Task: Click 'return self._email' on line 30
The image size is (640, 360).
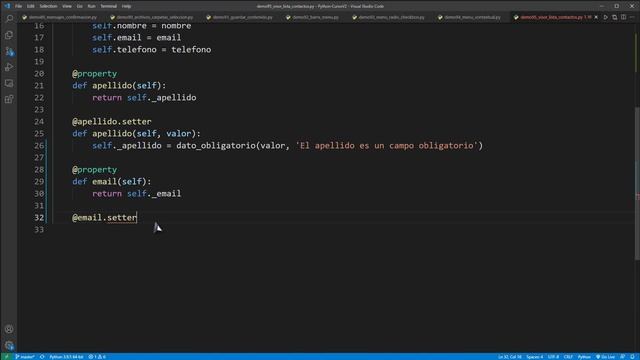Action: tap(136, 193)
